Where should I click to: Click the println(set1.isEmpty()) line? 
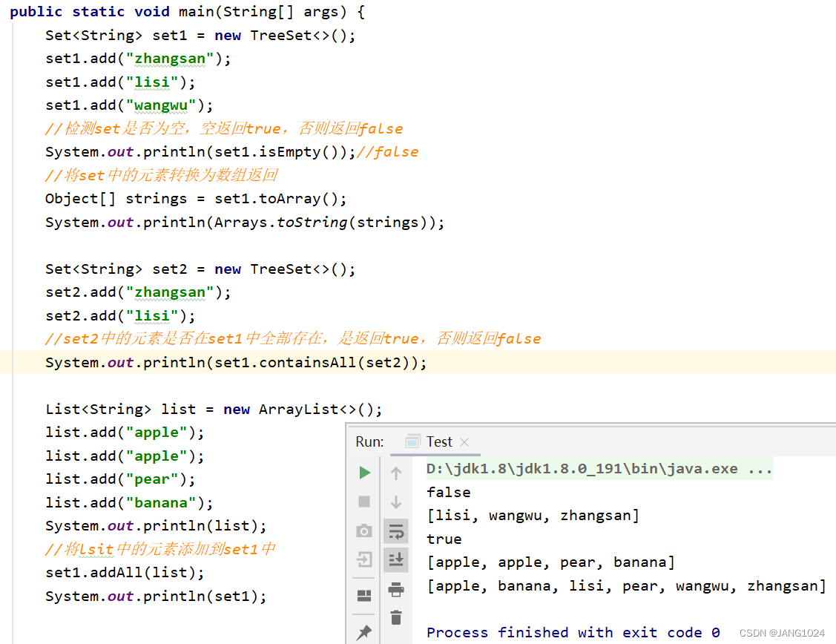click(x=200, y=152)
